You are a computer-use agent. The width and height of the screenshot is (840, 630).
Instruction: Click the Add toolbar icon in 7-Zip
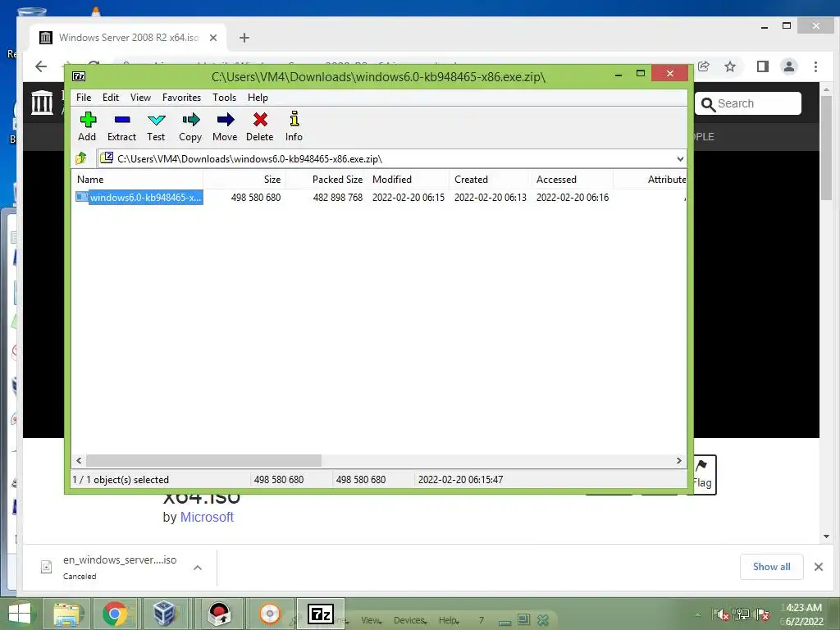[87, 127]
